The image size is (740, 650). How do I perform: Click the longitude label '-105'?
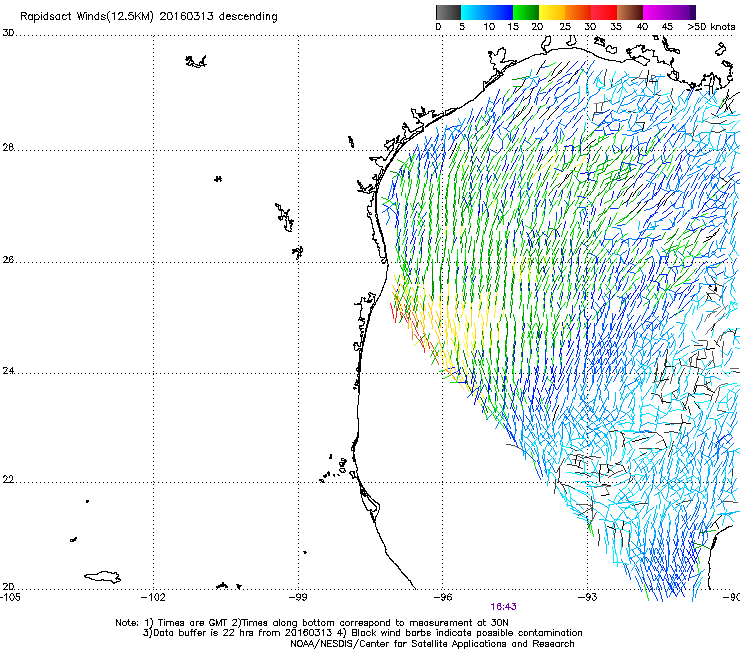click(x=10, y=597)
